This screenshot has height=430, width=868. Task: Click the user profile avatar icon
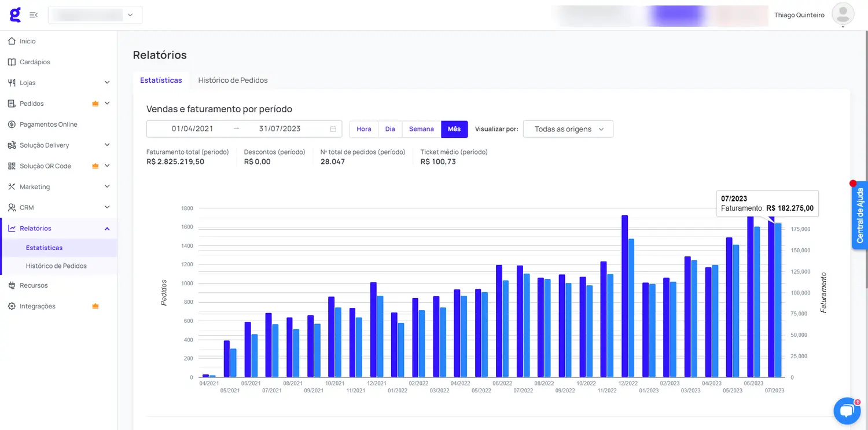[843, 14]
